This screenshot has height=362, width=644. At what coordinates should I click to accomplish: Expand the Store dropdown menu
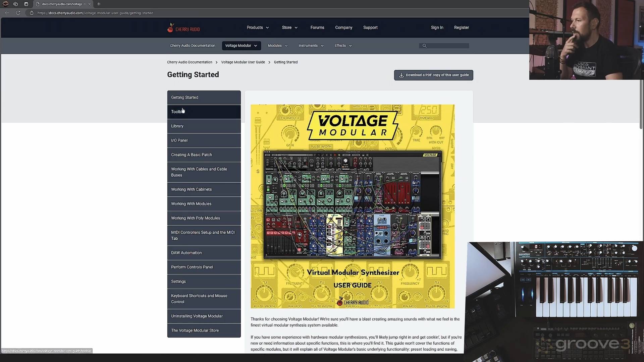pos(289,27)
